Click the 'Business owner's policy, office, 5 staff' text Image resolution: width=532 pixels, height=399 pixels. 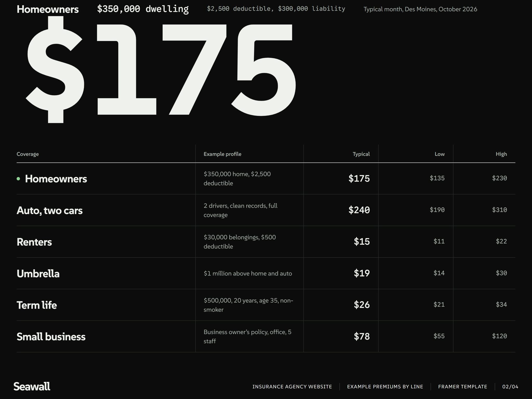pos(248,336)
